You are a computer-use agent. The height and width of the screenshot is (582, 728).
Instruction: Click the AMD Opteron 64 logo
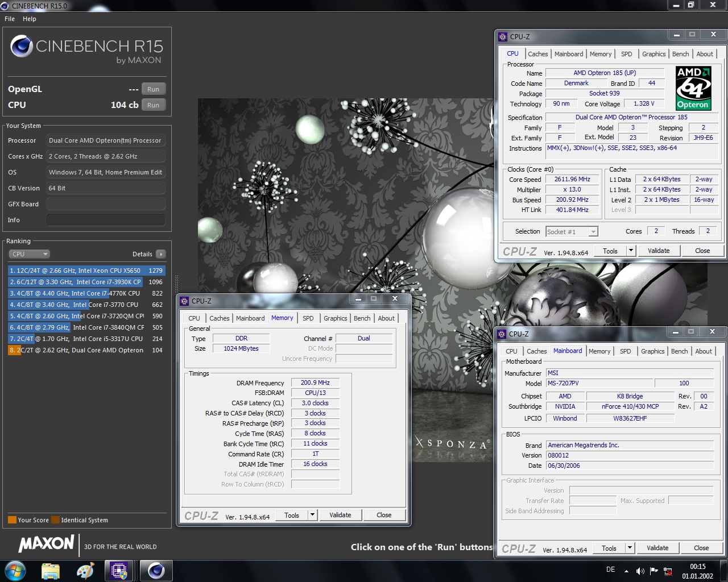pyautogui.click(x=693, y=88)
